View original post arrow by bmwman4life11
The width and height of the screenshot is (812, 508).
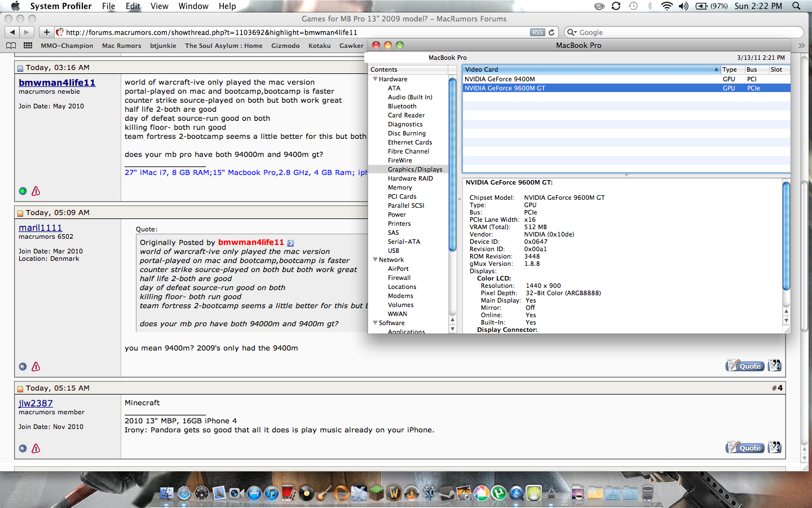pos(290,243)
